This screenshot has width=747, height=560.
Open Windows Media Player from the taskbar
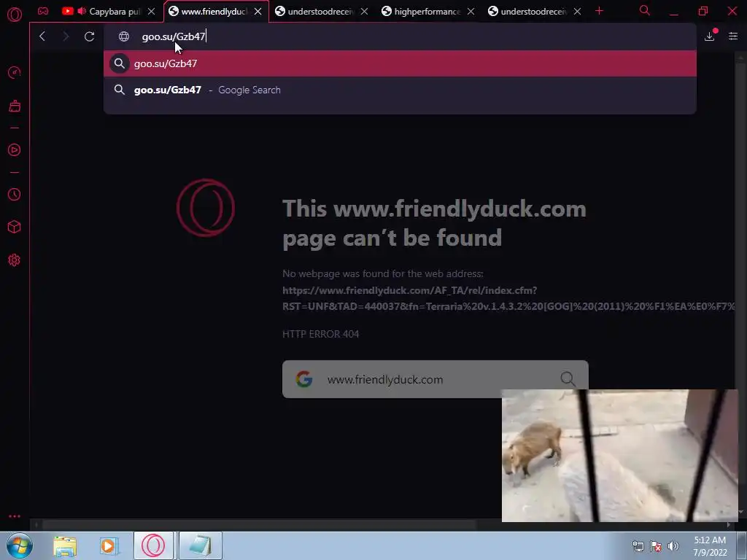coord(109,546)
